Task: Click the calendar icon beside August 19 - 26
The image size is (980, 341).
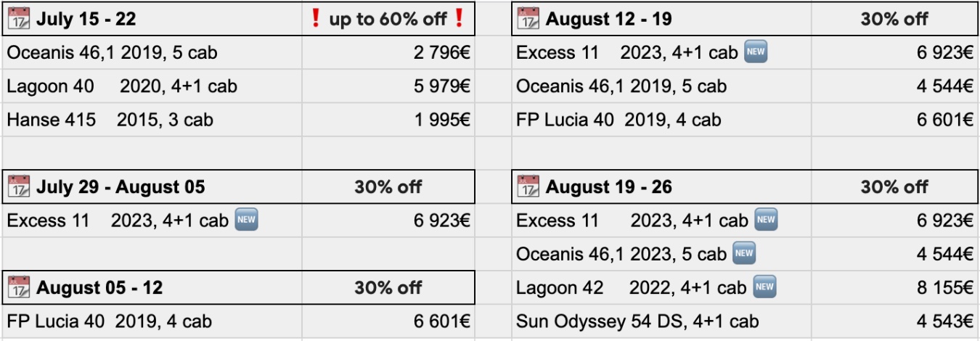Action: point(528,187)
